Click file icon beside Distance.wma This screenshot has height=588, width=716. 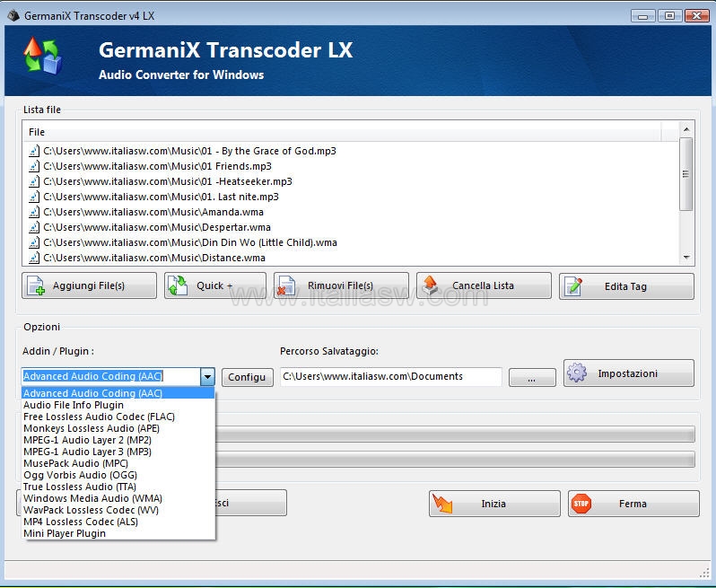pos(34,258)
